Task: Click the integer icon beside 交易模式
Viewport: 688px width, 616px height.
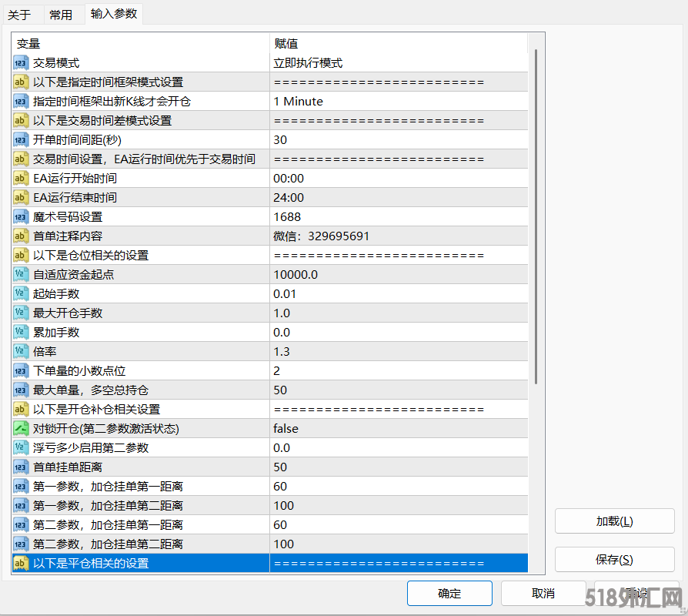Action: pyautogui.click(x=22, y=63)
